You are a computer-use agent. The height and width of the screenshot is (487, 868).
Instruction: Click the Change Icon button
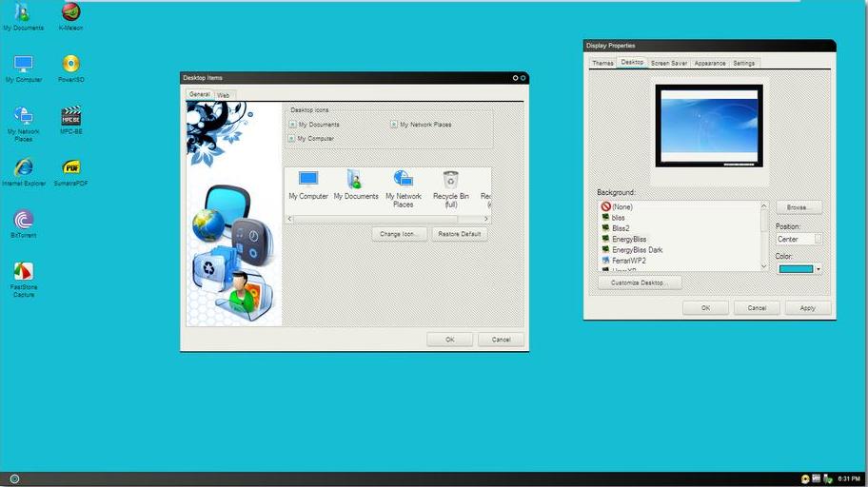pyautogui.click(x=399, y=234)
